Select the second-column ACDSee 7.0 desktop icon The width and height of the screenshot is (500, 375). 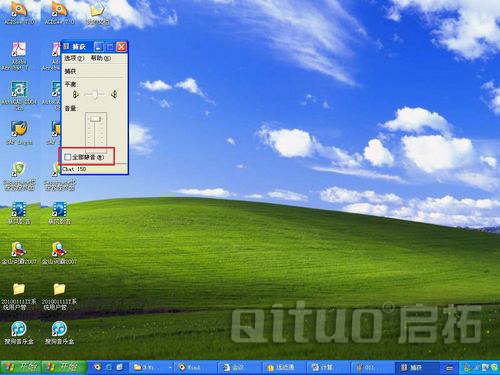tap(59, 13)
